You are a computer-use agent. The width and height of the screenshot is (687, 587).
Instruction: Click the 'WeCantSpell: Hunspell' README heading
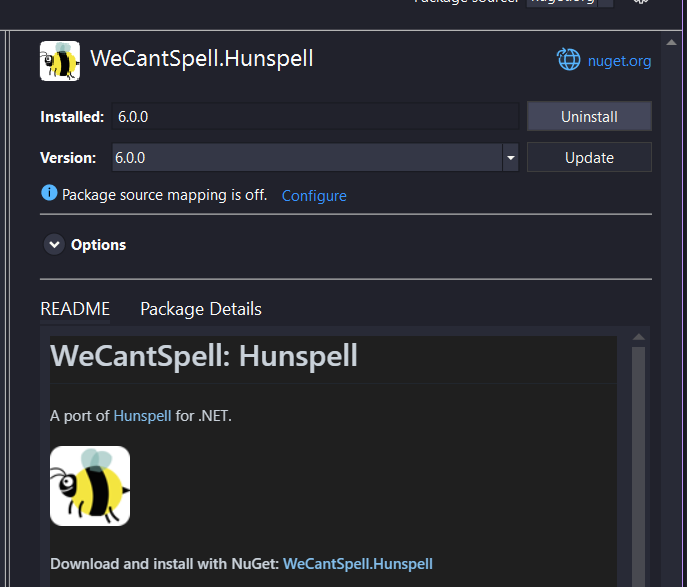coord(204,356)
